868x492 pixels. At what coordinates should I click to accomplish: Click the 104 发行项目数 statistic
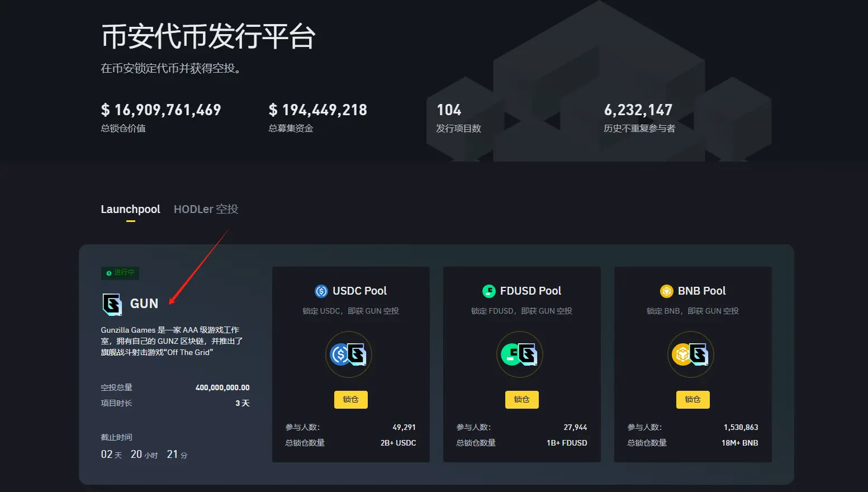[448, 110]
